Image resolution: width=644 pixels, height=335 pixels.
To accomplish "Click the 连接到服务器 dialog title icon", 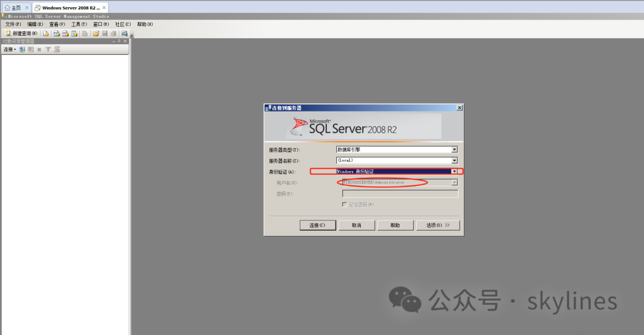I will coord(268,108).
